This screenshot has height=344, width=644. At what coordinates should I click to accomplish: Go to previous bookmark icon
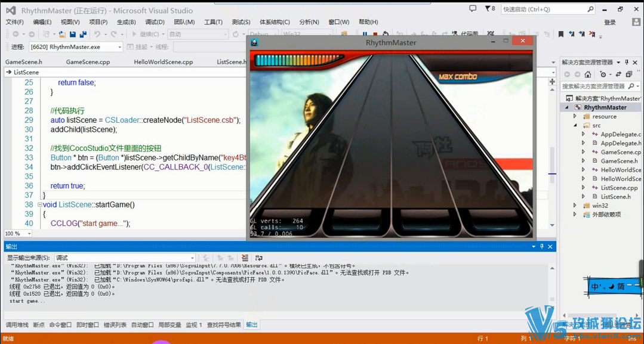coord(572,34)
